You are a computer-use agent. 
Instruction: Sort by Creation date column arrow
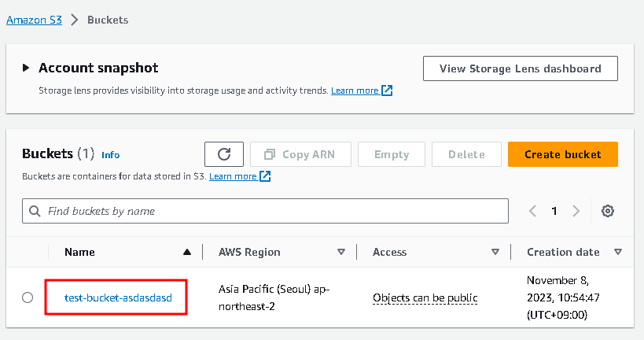(x=618, y=252)
